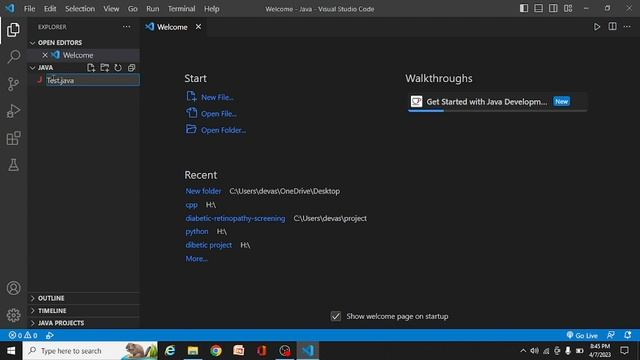Collapse the JAVA folder section
This screenshot has height=360, width=640.
tap(33, 68)
